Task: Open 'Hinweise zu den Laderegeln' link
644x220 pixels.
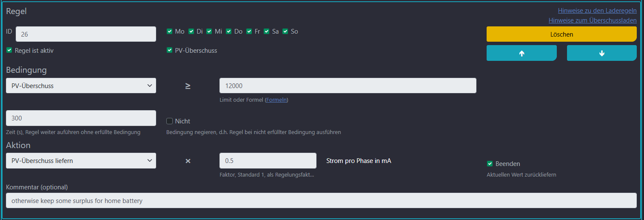Action: (597, 11)
